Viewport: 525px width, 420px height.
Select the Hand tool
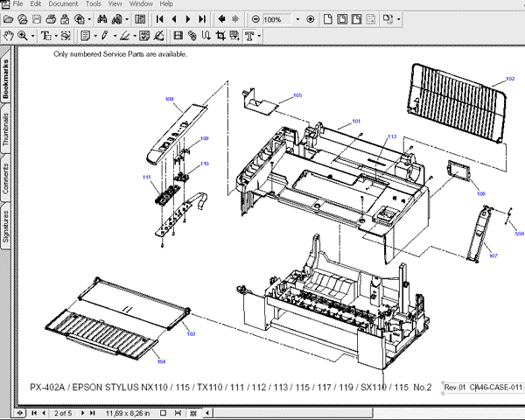(x=9, y=36)
